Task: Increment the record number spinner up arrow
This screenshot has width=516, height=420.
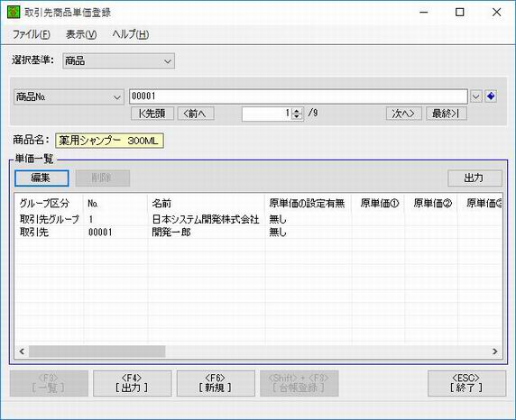Action: click(297, 111)
